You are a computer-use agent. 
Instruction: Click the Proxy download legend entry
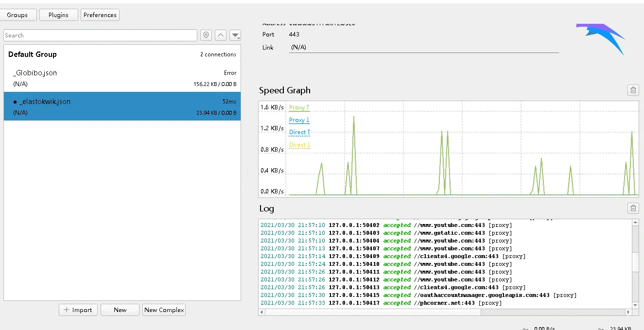tap(299, 120)
